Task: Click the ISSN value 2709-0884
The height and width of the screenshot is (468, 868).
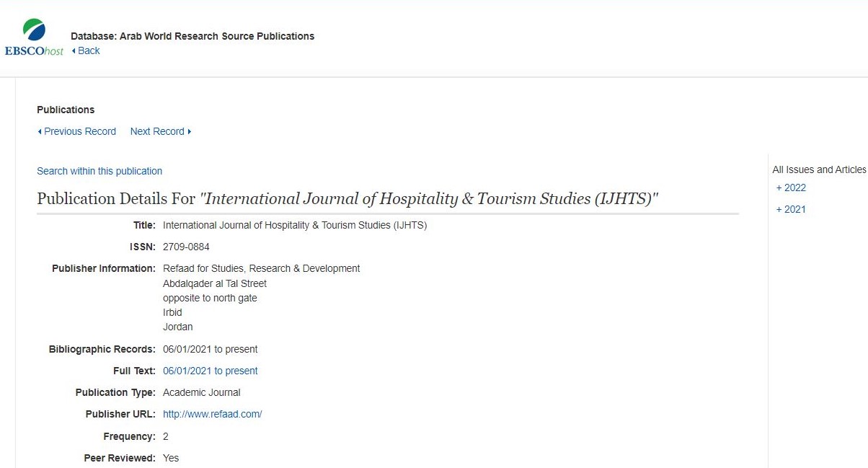Action: 186,247
